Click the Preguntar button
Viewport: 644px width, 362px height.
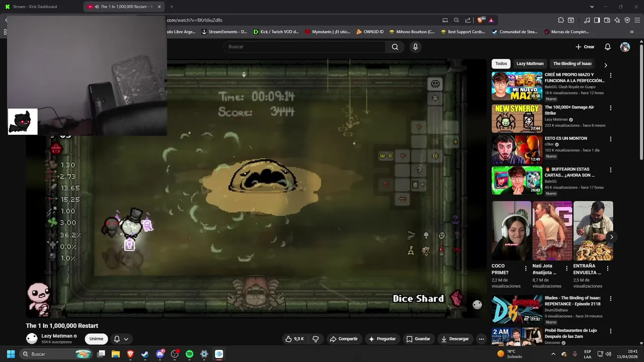[382, 339]
